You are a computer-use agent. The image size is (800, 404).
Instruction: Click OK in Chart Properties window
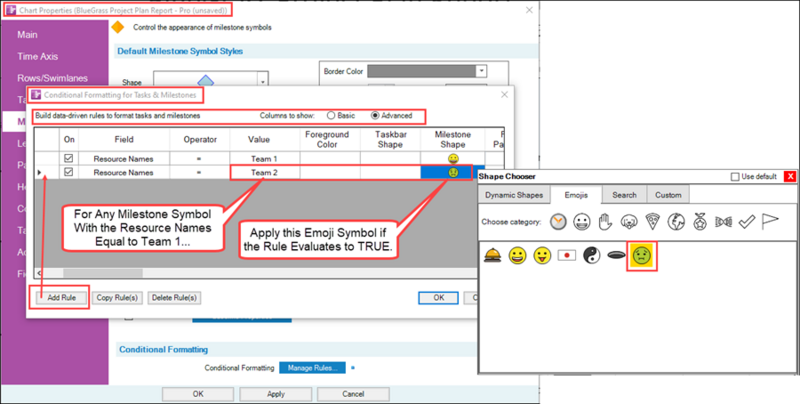[198, 394]
